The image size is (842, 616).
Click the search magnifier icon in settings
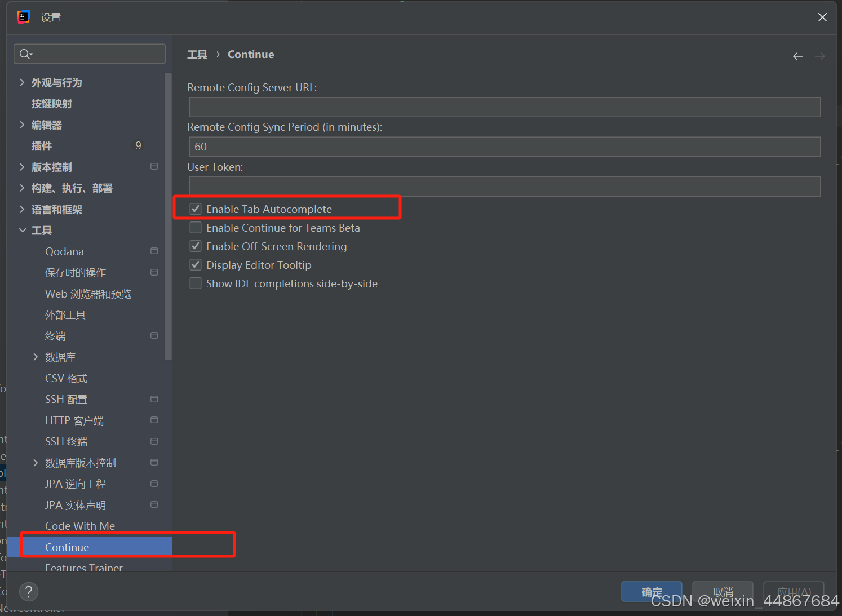pyautogui.click(x=26, y=54)
